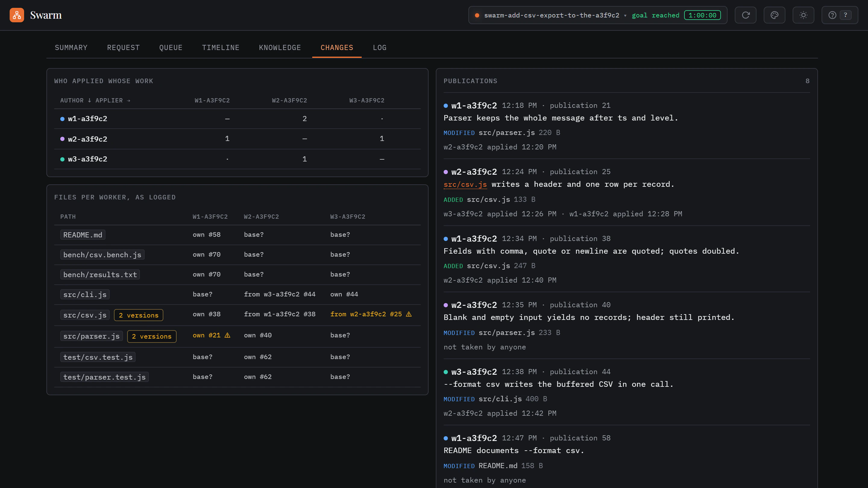This screenshot has height=488, width=868.
Task: Click the README.md path chip
Action: pos(83,235)
